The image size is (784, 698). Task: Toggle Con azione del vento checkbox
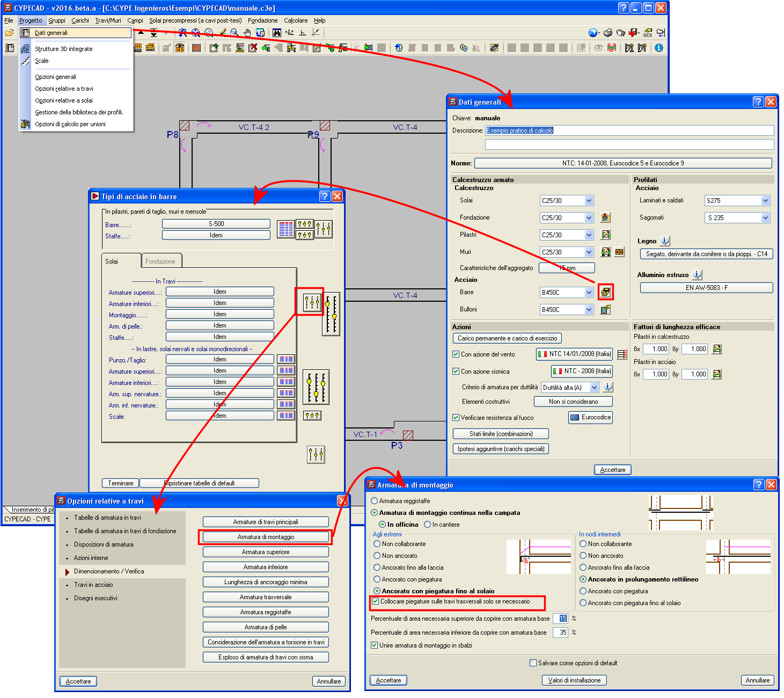pyautogui.click(x=456, y=354)
